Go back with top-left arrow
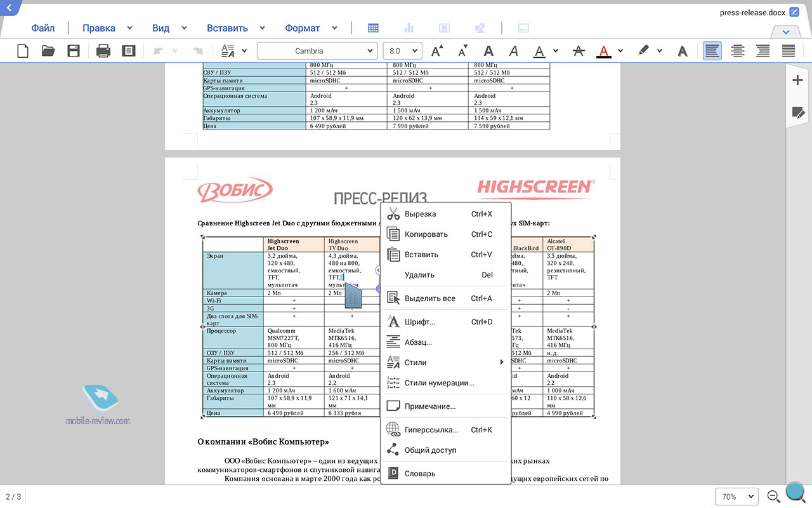This screenshot has width=812, height=508. click(x=9, y=7)
